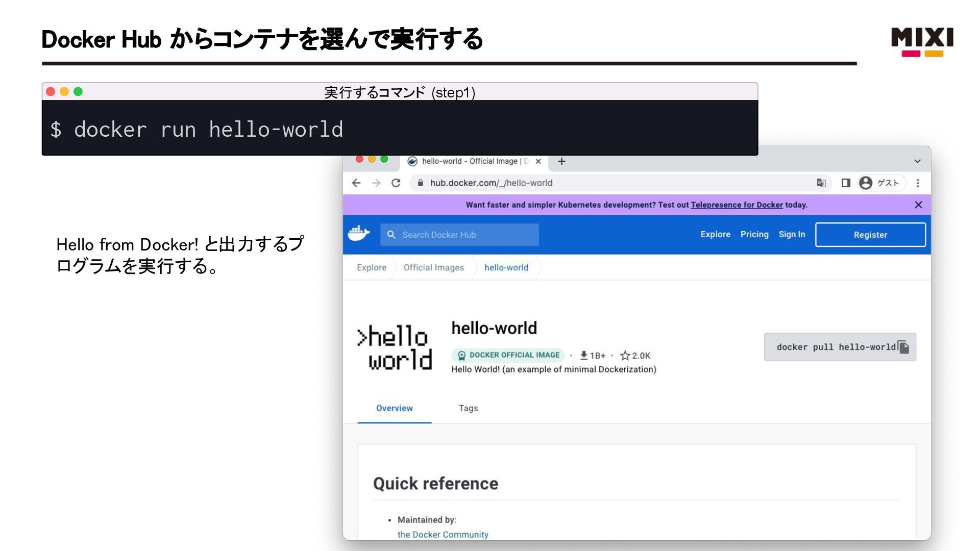Screen dimensions: 980x551
Task: Close the hello-world Official Image tab
Action: (x=538, y=161)
